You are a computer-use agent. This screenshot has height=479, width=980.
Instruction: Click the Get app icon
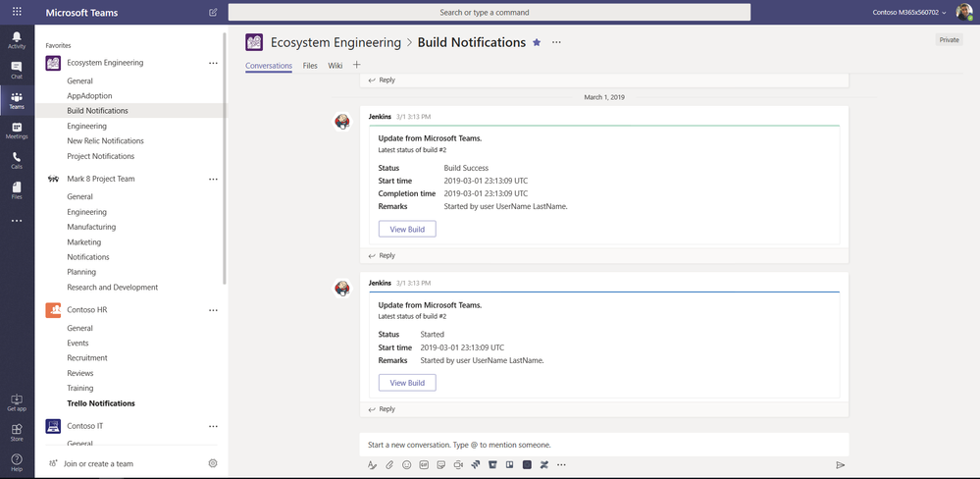(x=17, y=402)
